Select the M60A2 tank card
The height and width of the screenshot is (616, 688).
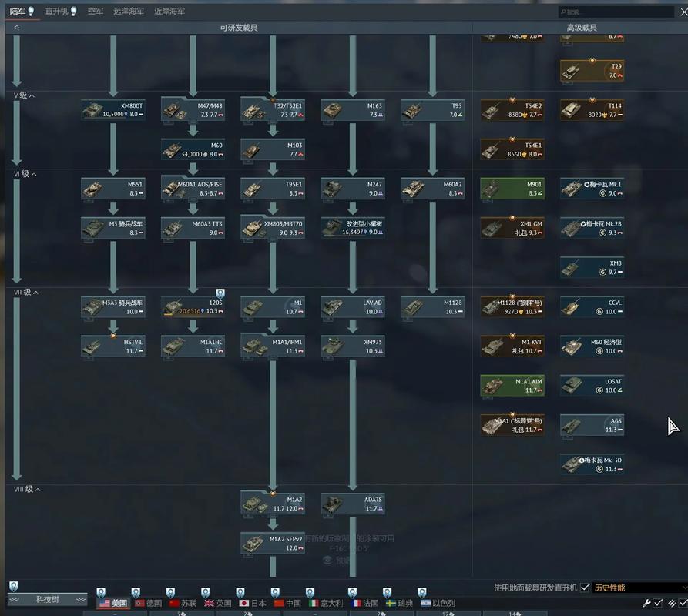[x=433, y=189]
